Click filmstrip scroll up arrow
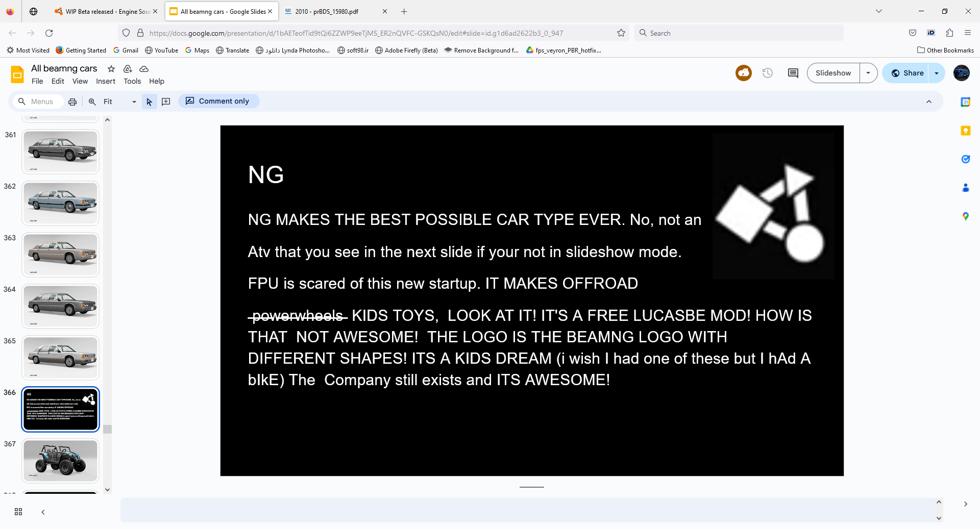 point(107,120)
